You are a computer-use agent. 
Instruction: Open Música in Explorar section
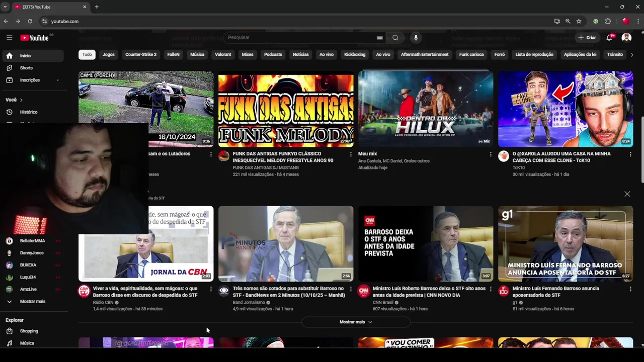33,343
